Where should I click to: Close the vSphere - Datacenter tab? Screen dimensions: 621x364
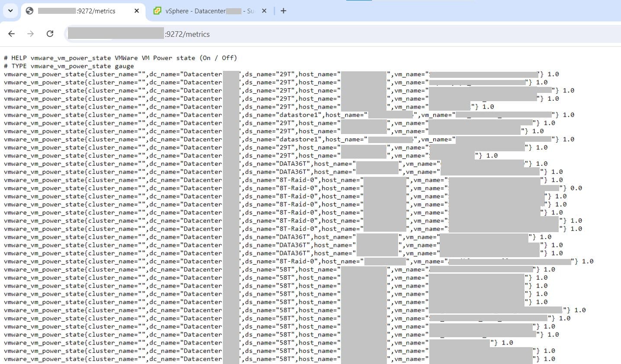(x=264, y=11)
